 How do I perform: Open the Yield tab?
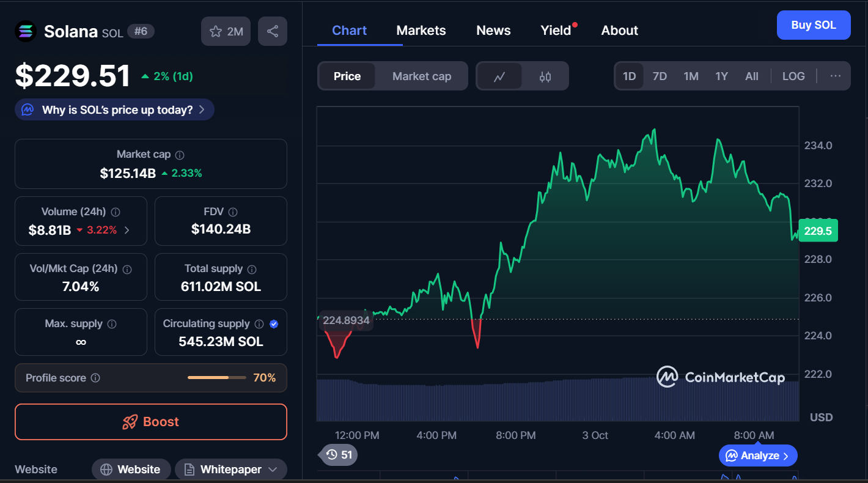pos(556,31)
